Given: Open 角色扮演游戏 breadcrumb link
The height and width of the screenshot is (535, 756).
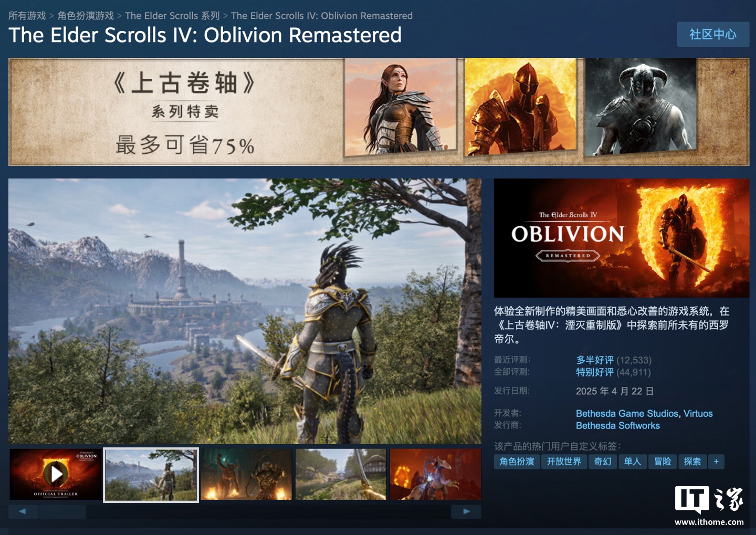Looking at the screenshot, I should [86, 16].
